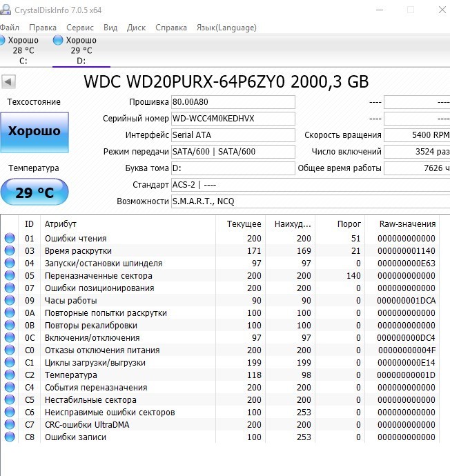Click status orb on C: disk tab
450x476 pixels.
click(2, 40)
